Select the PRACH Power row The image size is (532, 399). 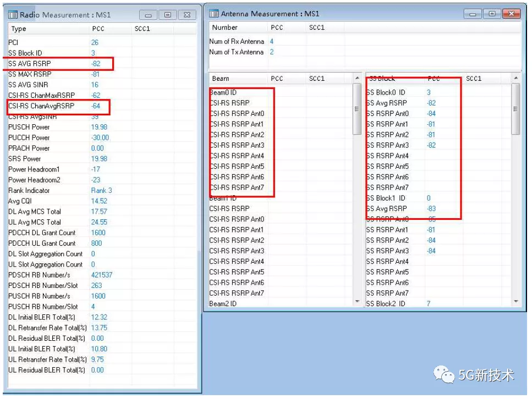[102, 148]
